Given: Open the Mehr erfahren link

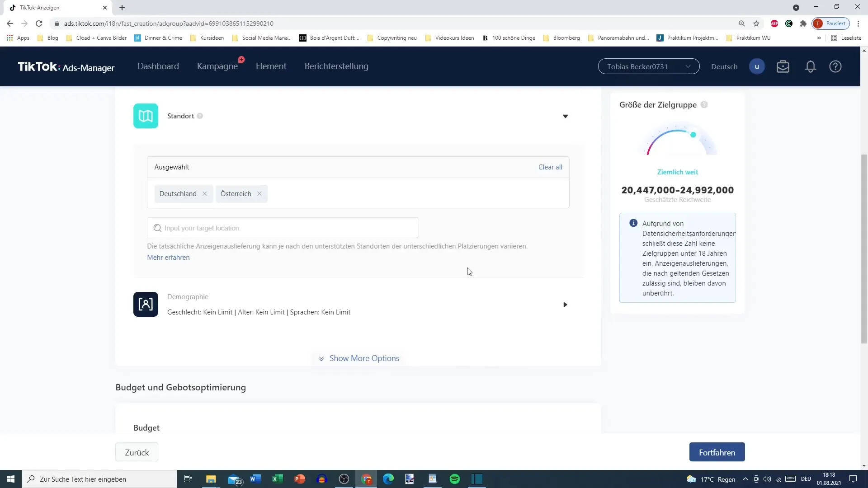Looking at the screenshot, I should [168, 258].
